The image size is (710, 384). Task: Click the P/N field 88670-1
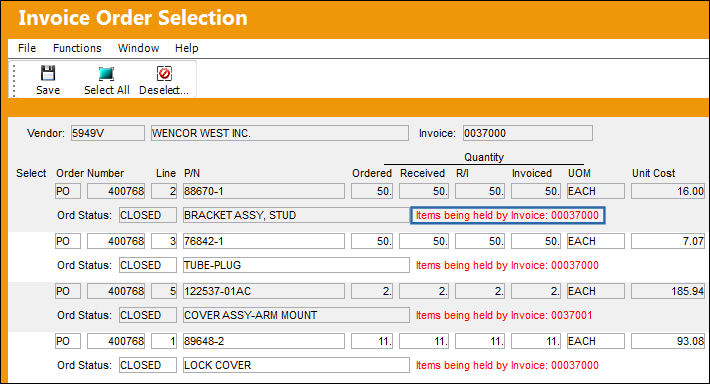point(264,191)
